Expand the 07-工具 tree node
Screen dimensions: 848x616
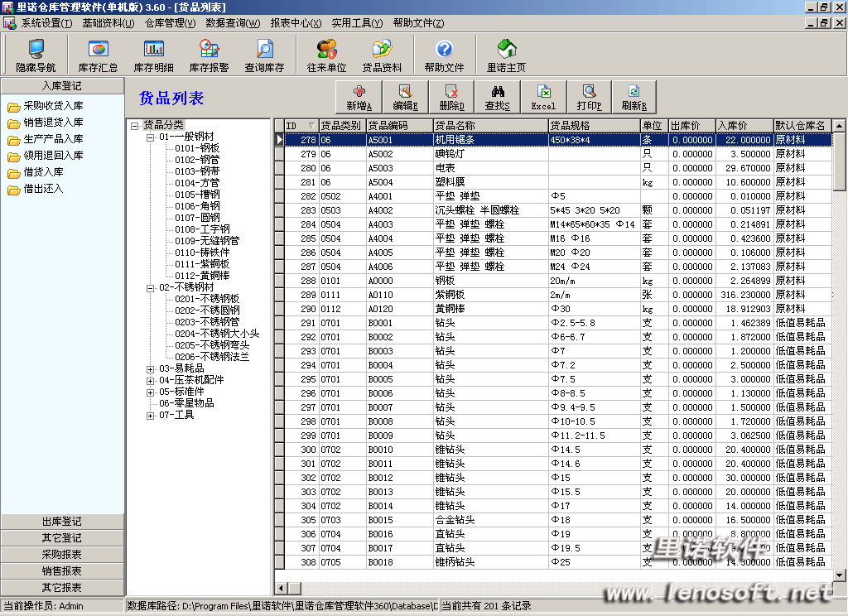[151, 415]
